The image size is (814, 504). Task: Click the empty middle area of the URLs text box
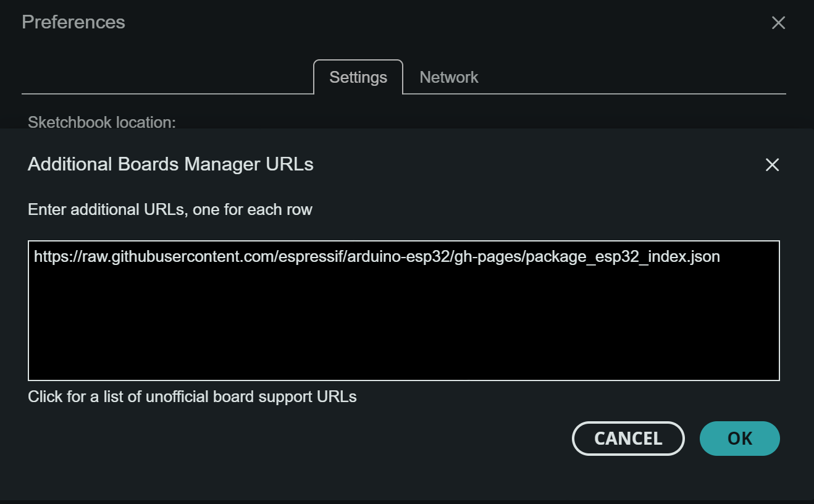click(x=403, y=315)
